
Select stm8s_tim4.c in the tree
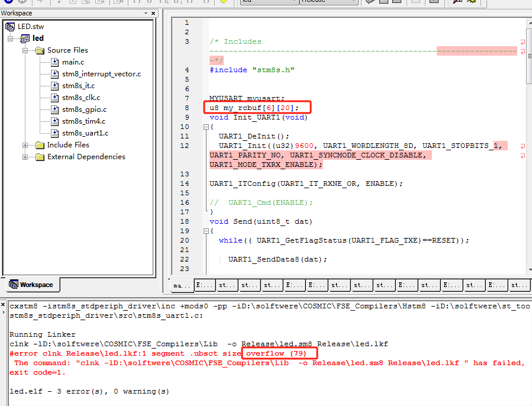click(x=83, y=121)
